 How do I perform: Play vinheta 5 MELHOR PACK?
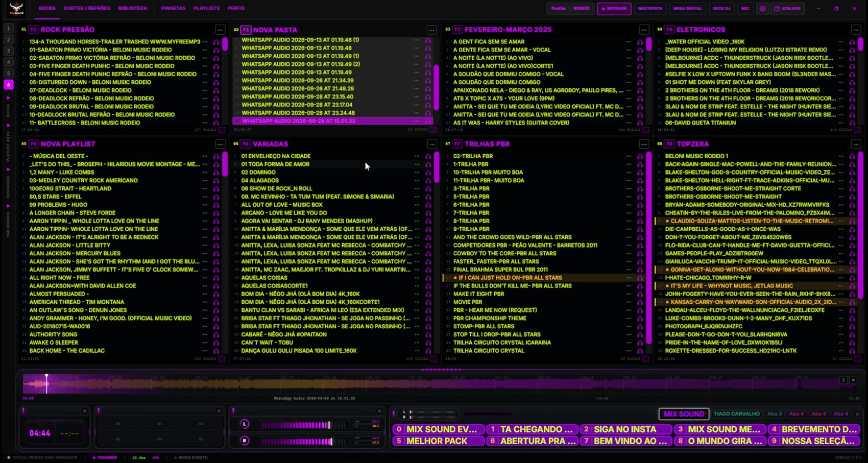tap(438, 441)
